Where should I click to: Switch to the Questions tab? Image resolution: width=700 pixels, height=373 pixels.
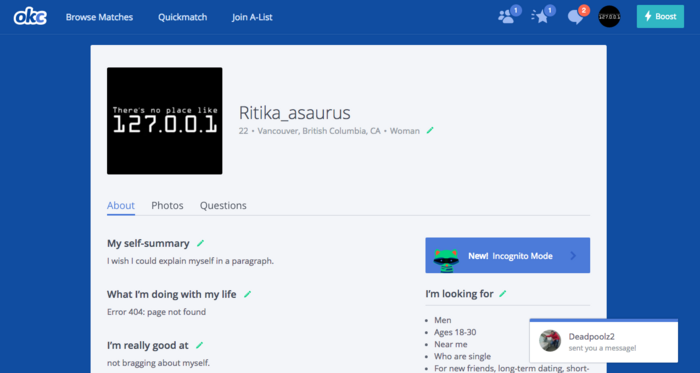223,205
